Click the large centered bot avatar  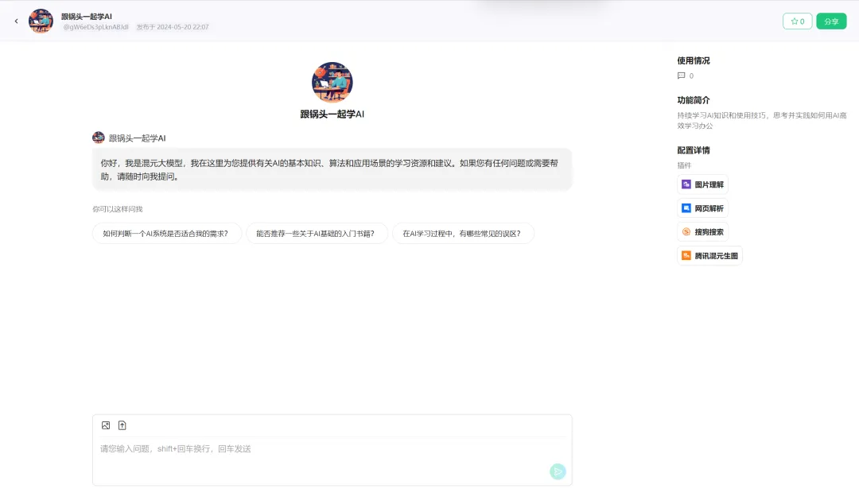[x=332, y=83]
